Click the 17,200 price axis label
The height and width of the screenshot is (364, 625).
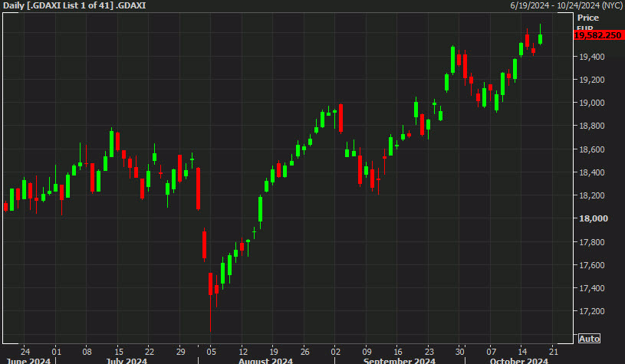[x=591, y=311]
